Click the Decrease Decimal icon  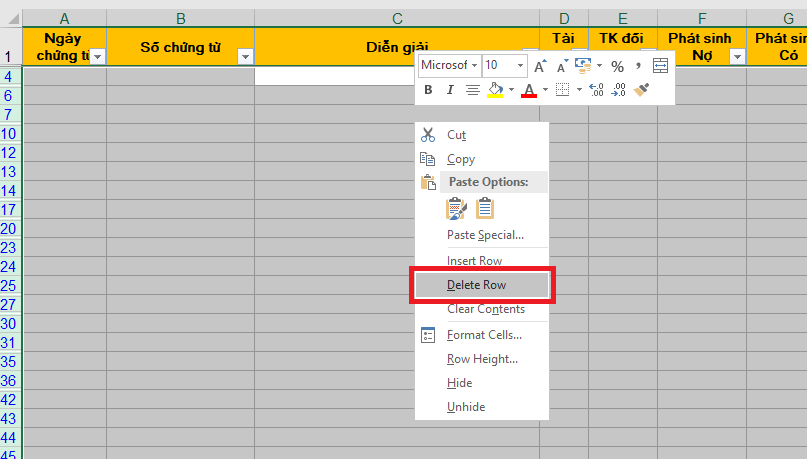620,90
